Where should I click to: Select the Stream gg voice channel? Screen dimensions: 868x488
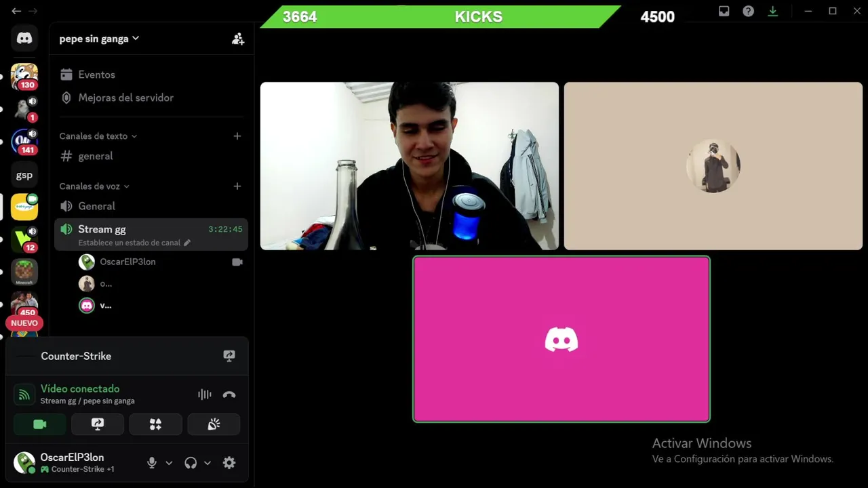coord(151,235)
